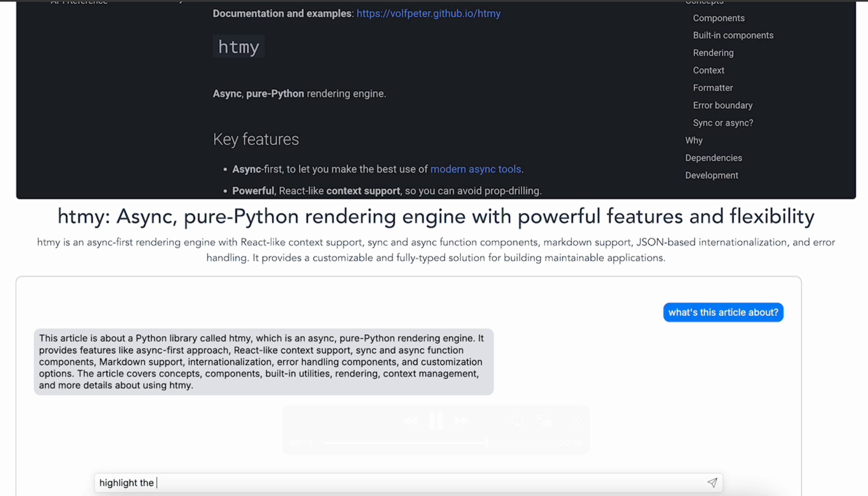Click the picture-in-picture icon

click(x=545, y=421)
